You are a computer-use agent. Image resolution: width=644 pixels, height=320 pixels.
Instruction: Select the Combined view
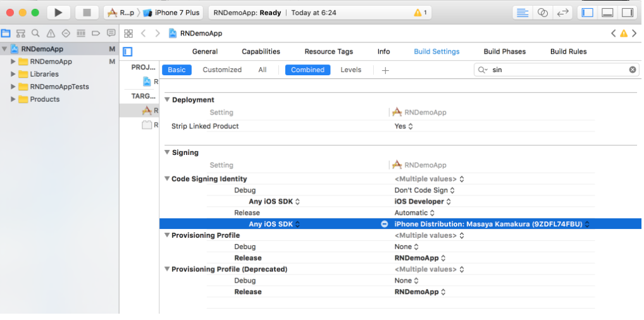click(307, 70)
